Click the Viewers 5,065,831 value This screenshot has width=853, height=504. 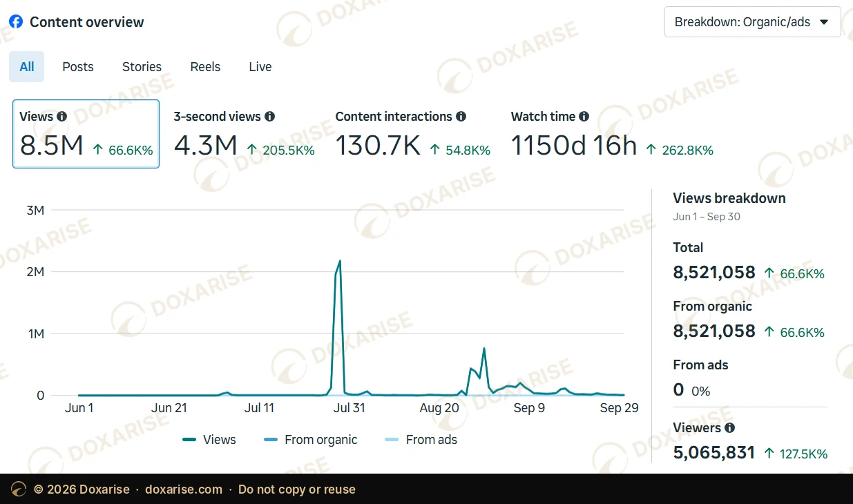pos(714,454)
